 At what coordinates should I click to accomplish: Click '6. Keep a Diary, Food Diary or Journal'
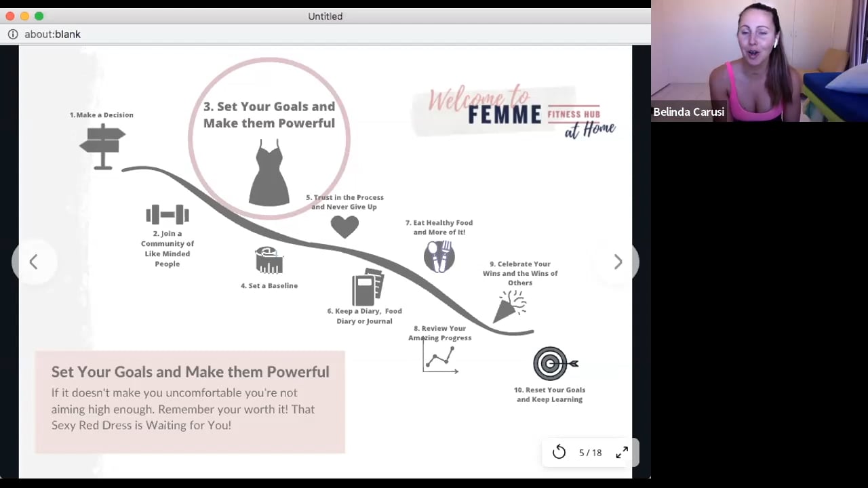(365, 316)
